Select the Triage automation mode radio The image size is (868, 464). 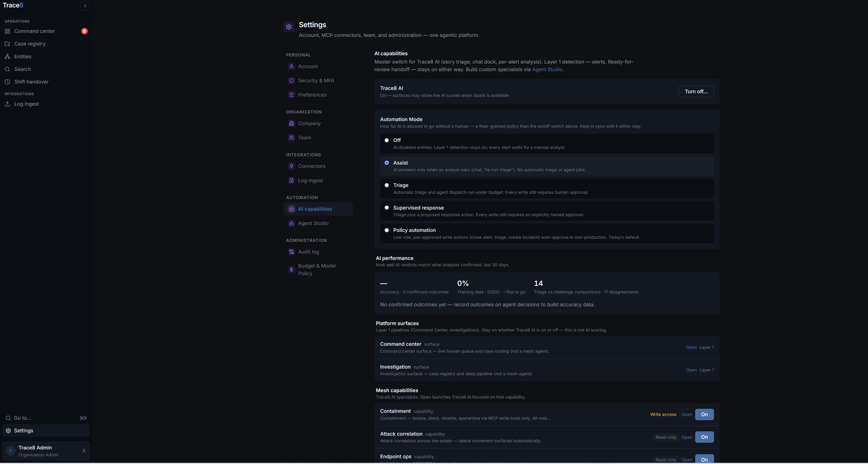pyautogui.click(x=387, y=186)
